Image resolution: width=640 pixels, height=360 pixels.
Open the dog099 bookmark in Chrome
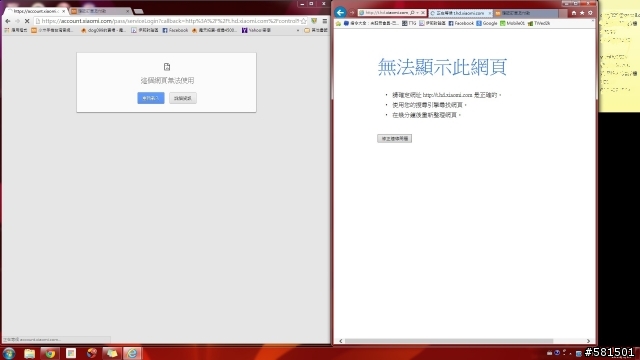point(103,30)
